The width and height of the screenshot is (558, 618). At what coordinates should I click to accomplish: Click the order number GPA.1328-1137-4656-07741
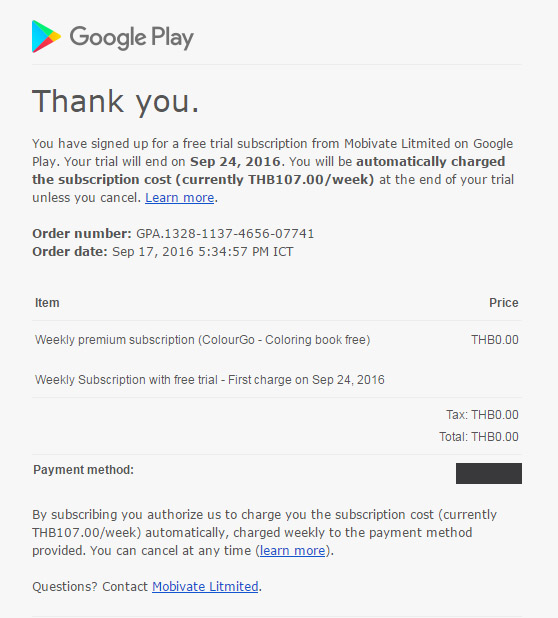(225, 234)
